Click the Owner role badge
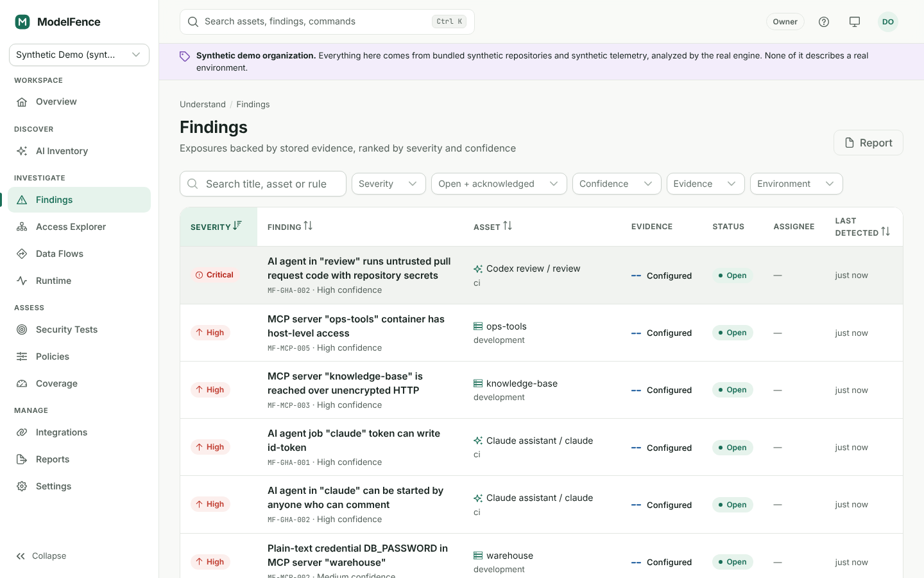The image size is (924, 578). pos(785,22)
